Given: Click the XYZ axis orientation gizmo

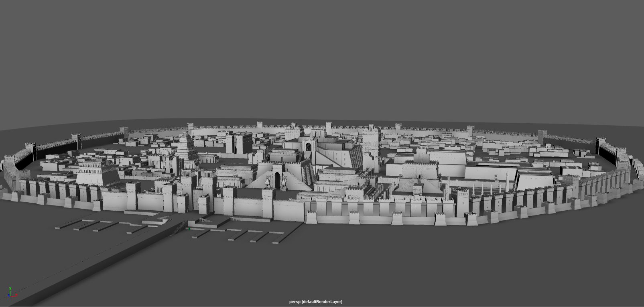Looking at the screenshot, I should pos(11,293).
